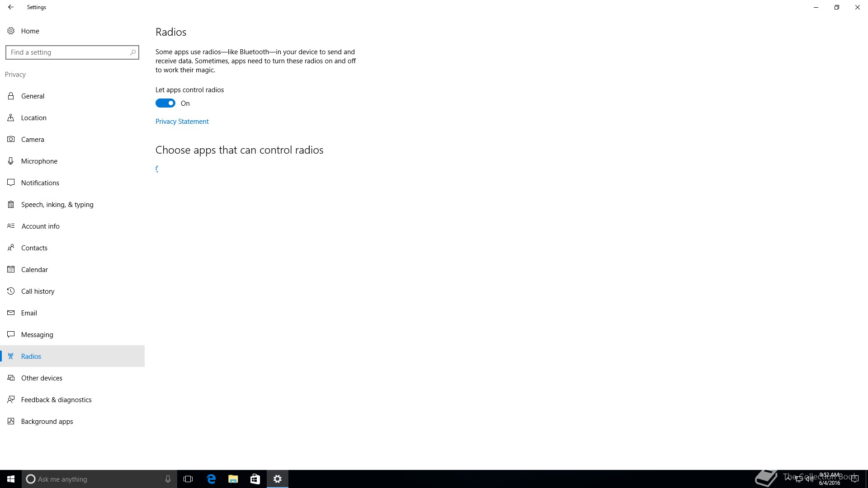Open Speech, inking, & typing settings
Viewport: 868px width, 488px height.
click(x=57, y=205)
